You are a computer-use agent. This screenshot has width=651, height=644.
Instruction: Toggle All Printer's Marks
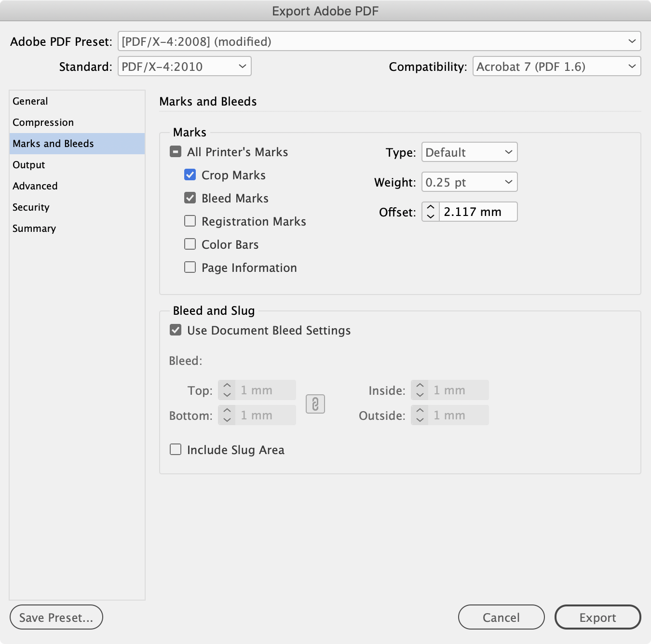point(175,151)
